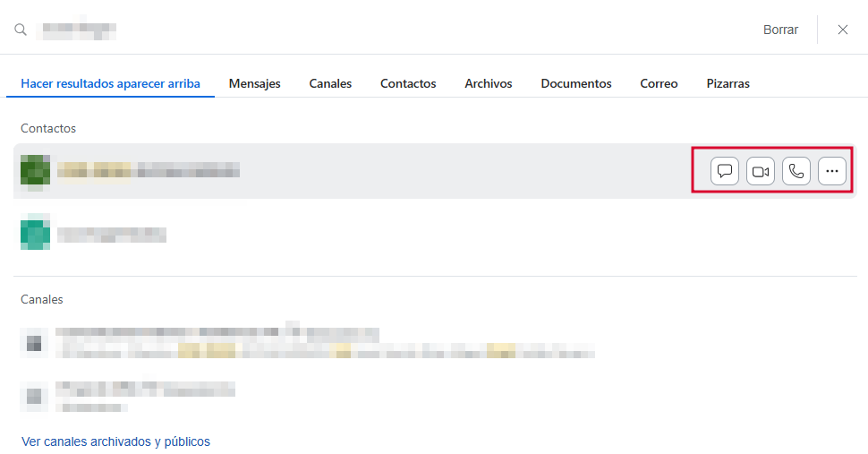Switch to the Correo tab

coord(659,83)
